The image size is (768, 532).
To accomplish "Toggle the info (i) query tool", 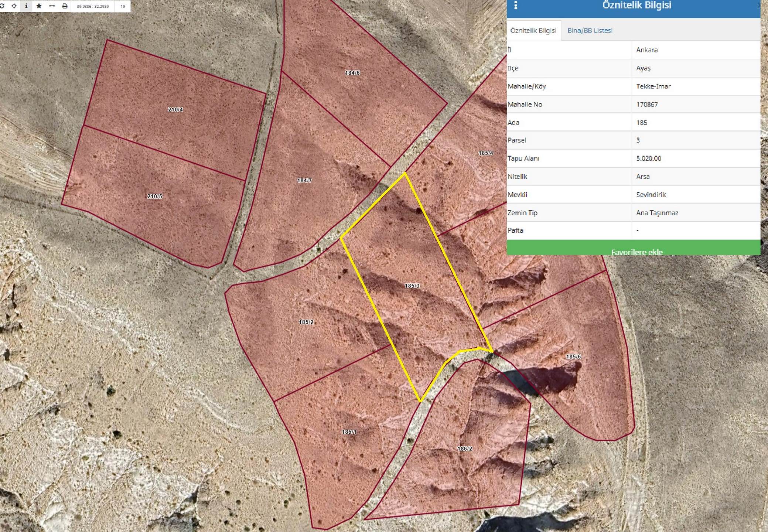I will [26, 6].
